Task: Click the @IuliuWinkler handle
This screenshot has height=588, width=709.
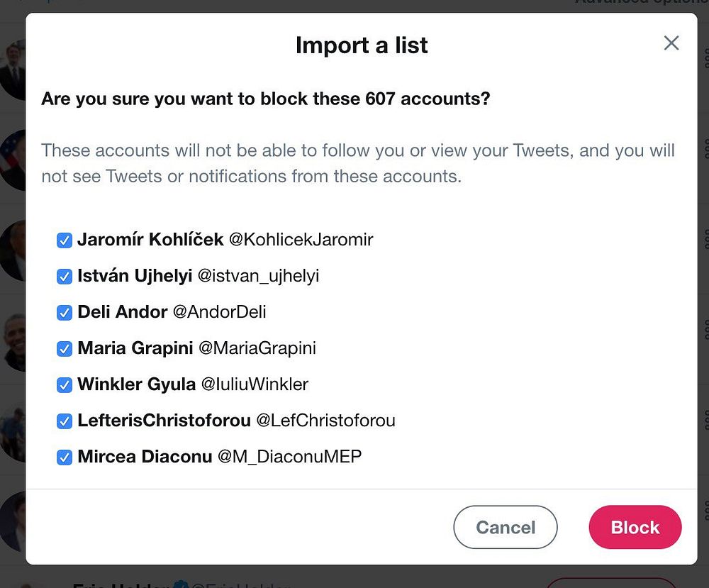Action: [255, 384]
